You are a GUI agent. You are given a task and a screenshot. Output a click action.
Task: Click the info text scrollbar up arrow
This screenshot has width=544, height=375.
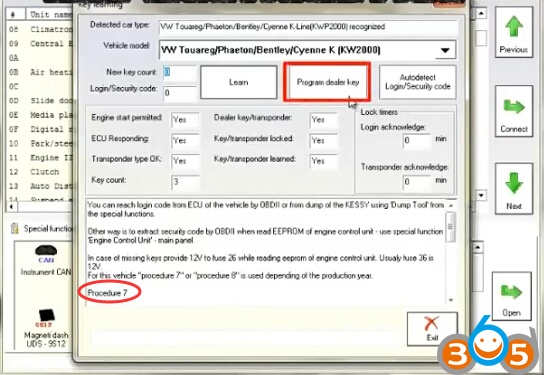pos(451,205)
